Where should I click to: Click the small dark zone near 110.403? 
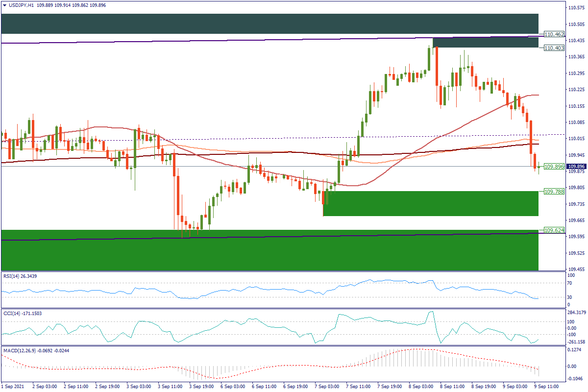click(485, 43)
